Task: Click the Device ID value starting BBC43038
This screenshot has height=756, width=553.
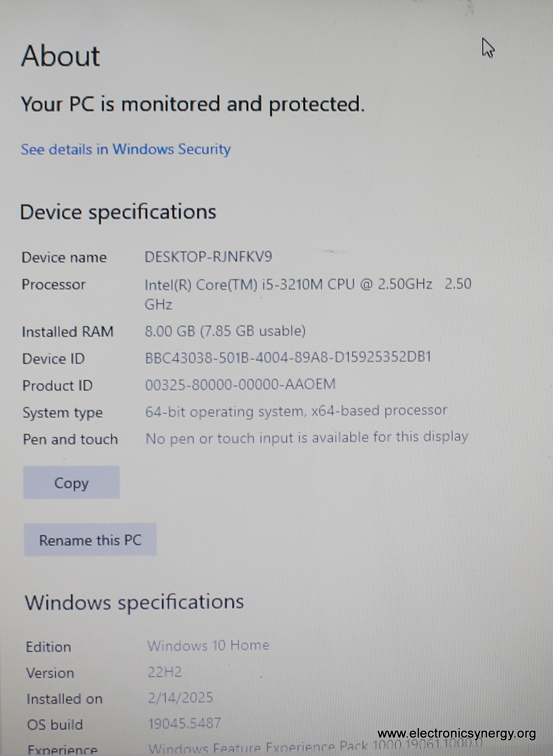Action: (288, 357)
